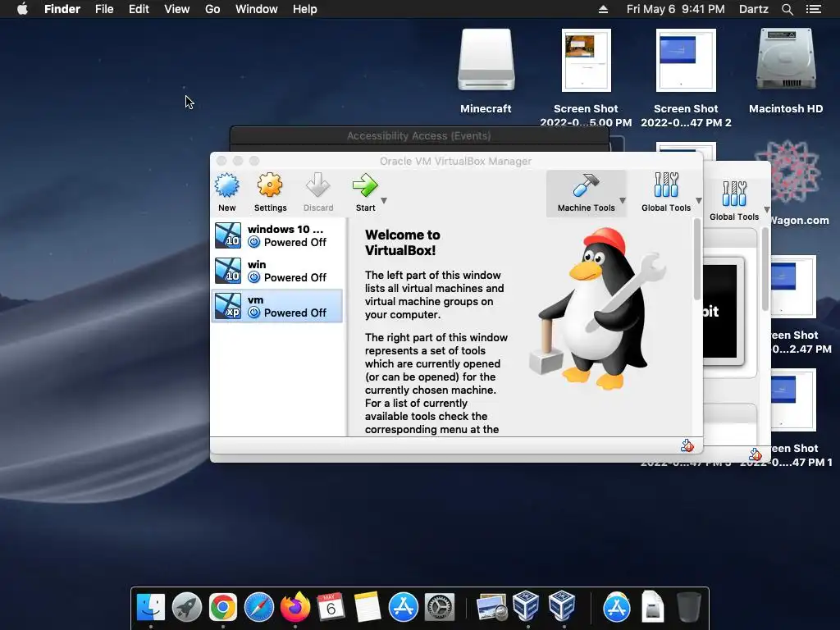The image size is (840, 630).
Task: Expand Global Tools dropdown in front window
Action: 699,201
